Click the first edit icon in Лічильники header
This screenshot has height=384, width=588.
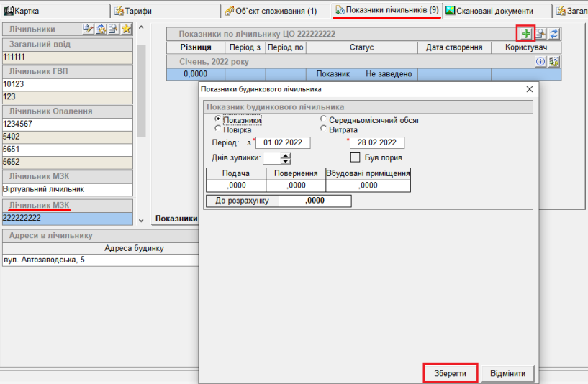pos(88,29)
